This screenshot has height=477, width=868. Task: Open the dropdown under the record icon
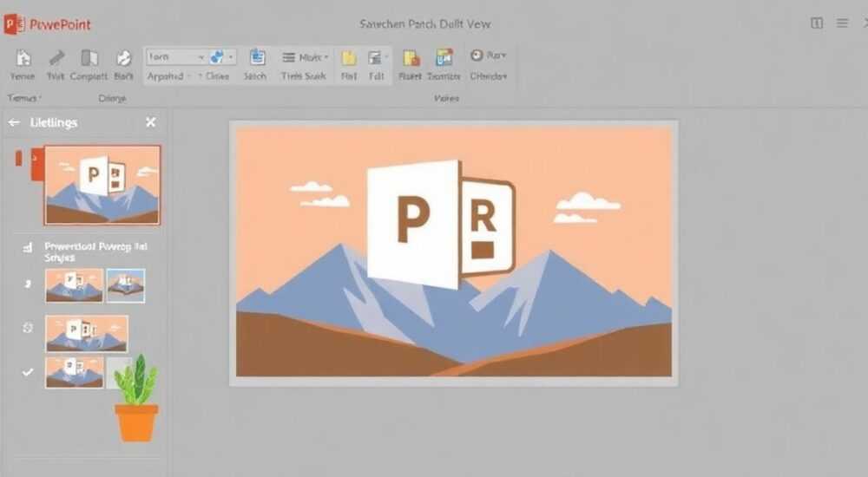click(x=488, y=76)
